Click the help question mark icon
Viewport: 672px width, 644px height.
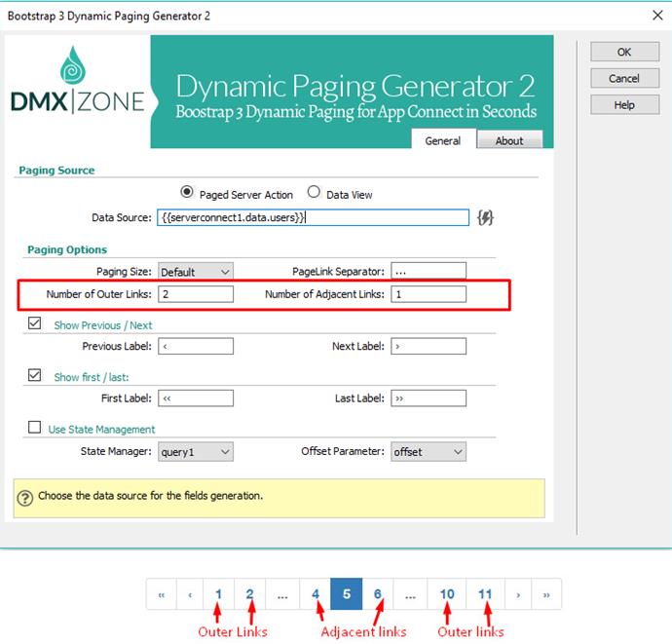pos(25,498)
